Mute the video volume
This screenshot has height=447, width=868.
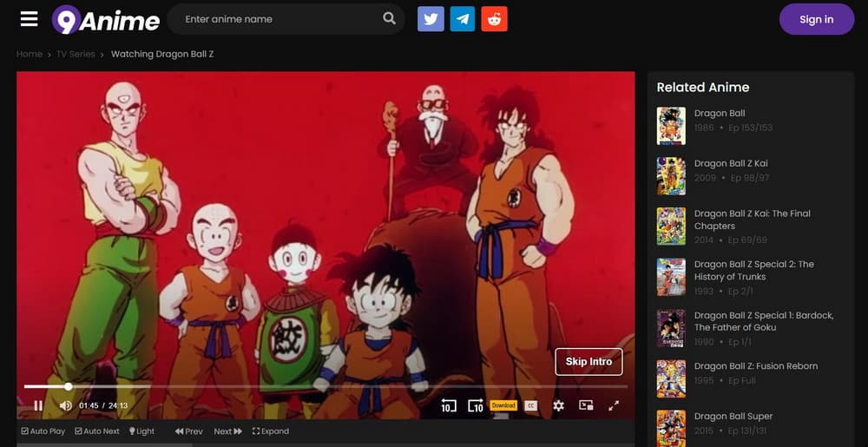65,405
